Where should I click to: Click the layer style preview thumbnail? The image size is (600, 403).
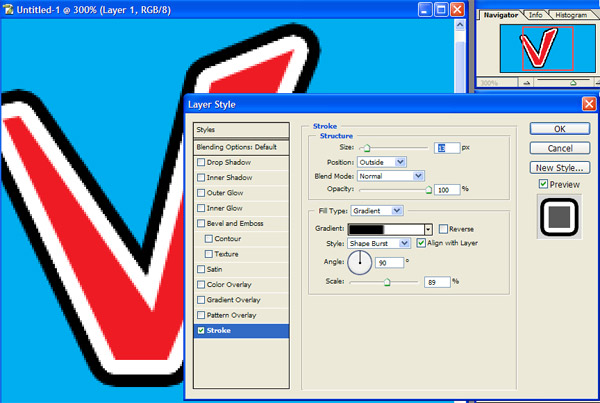[x=558, y=217]
